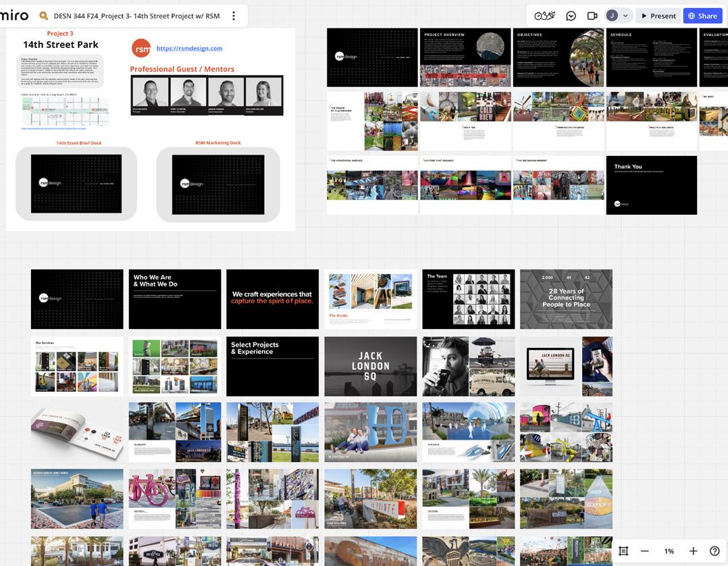Click the Share button

pyautogui.click(x=702, y=16)
